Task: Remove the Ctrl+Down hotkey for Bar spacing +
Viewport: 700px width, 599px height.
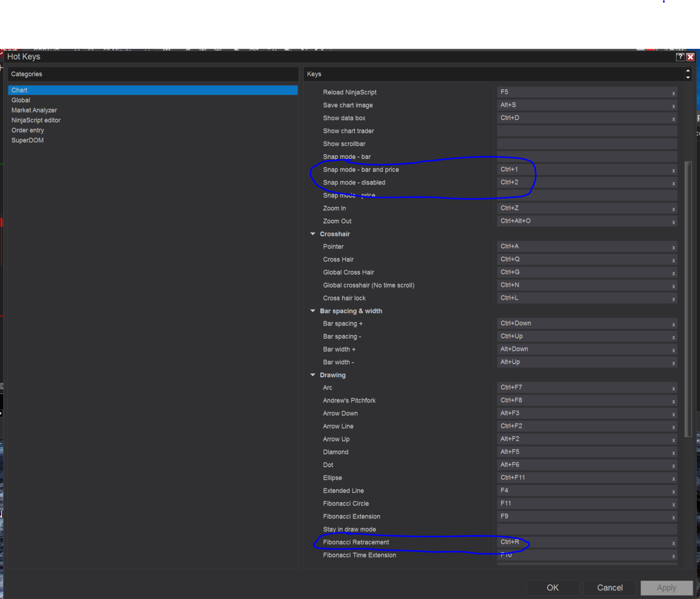Action: click(673, 324)
